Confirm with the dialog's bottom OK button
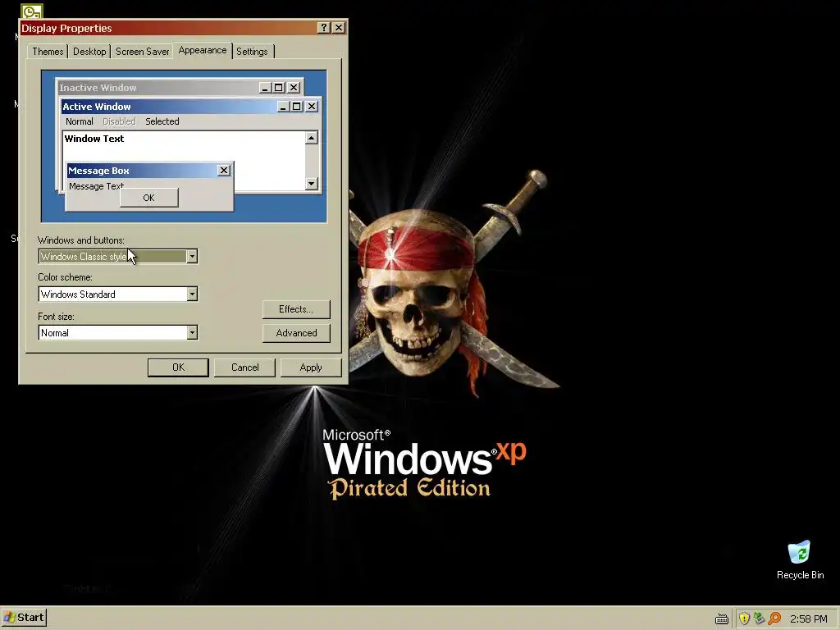 tap(178, 367)
